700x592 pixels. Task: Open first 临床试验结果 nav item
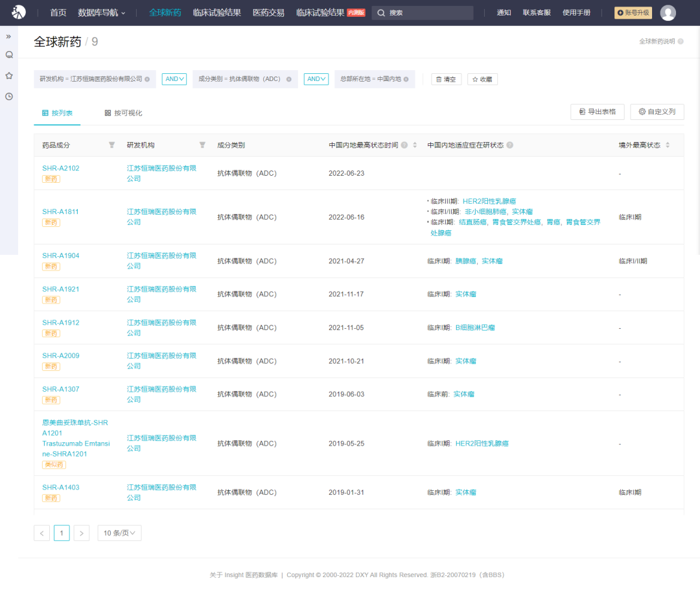pyautogui.click(x=217, y=12)
